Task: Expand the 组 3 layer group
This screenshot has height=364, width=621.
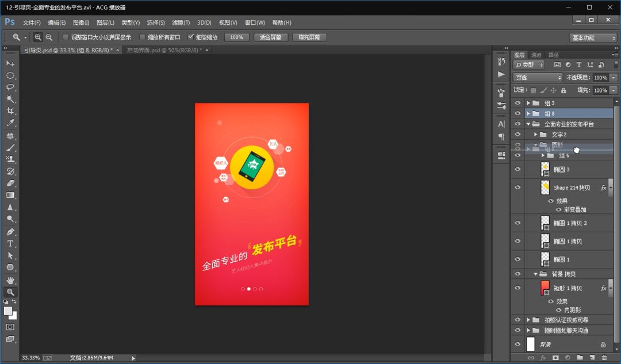Action: [528, 103]
